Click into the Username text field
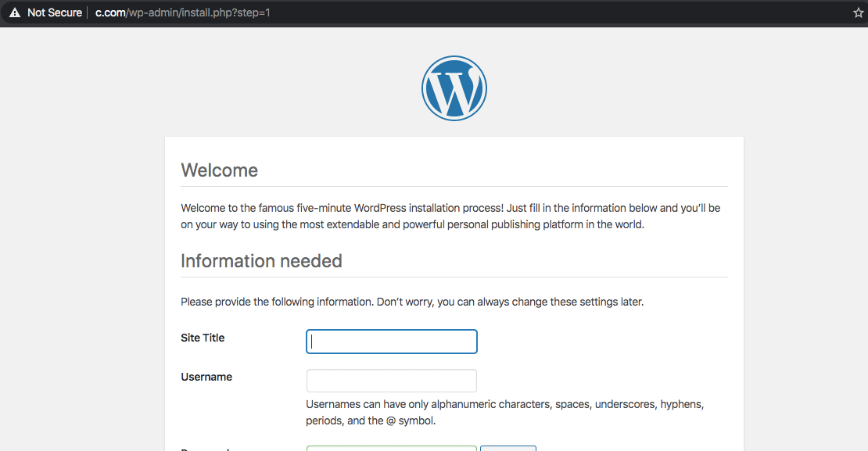This screenshot has height=451, width=868. click(391, 381)
